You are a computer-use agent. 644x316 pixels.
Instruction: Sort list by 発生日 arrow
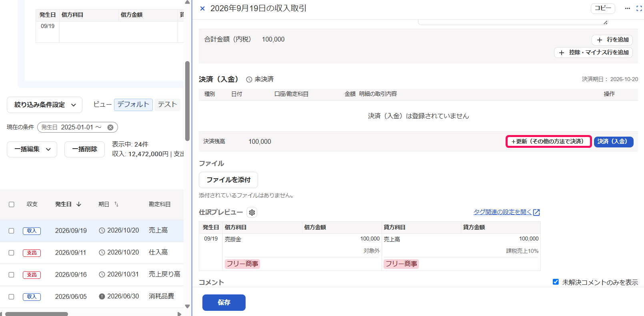click(x=79, y=204)
